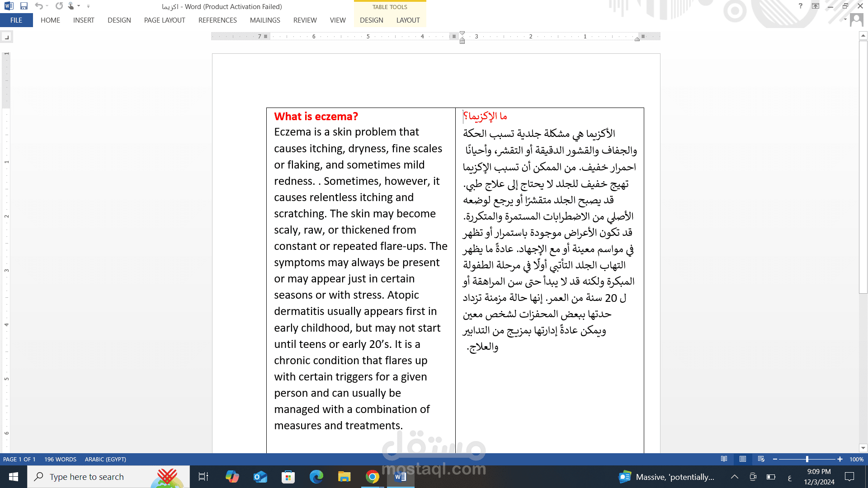
Task: Click the right indent marker on ruler
Action: 637,39
